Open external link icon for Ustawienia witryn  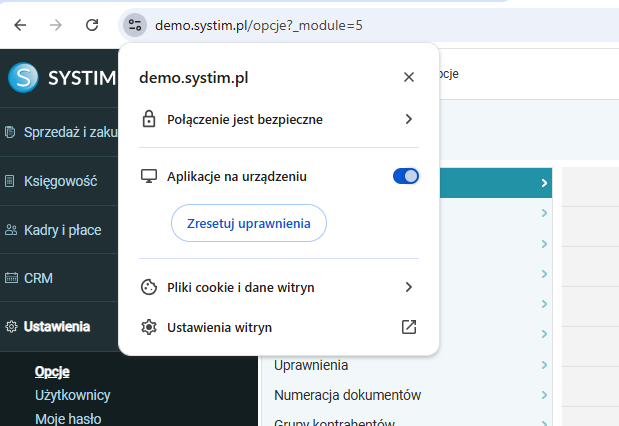[x=408, y=327]
